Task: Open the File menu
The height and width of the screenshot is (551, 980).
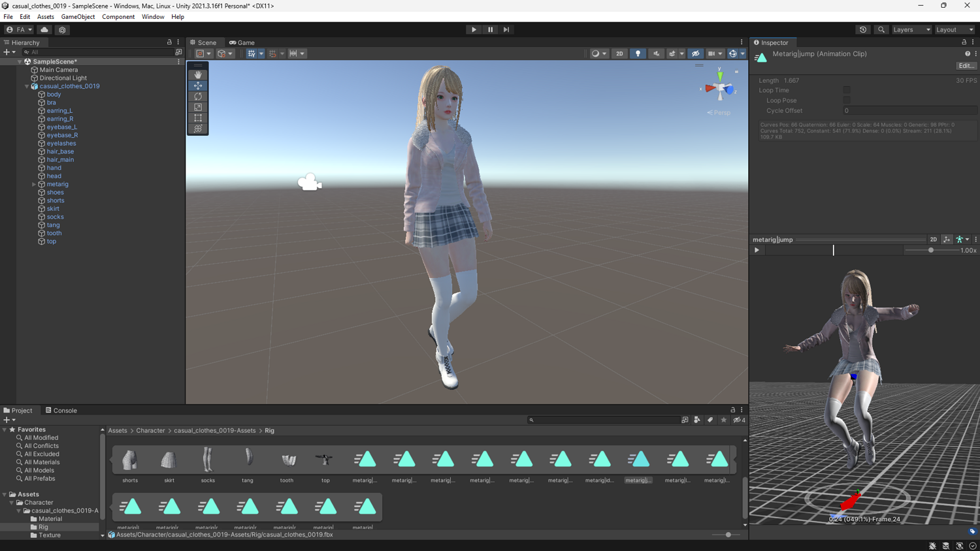Action: [x=8, y=17]
